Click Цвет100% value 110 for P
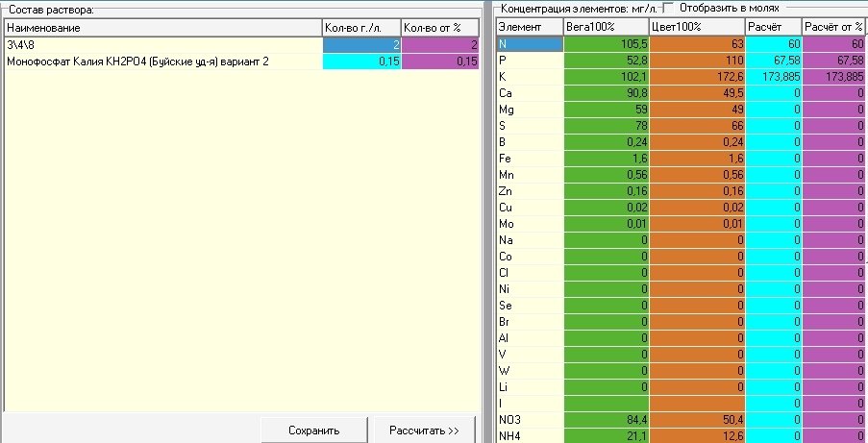Image resolution: width=868 pixels, height=443 pixels. tap(697, 61)
